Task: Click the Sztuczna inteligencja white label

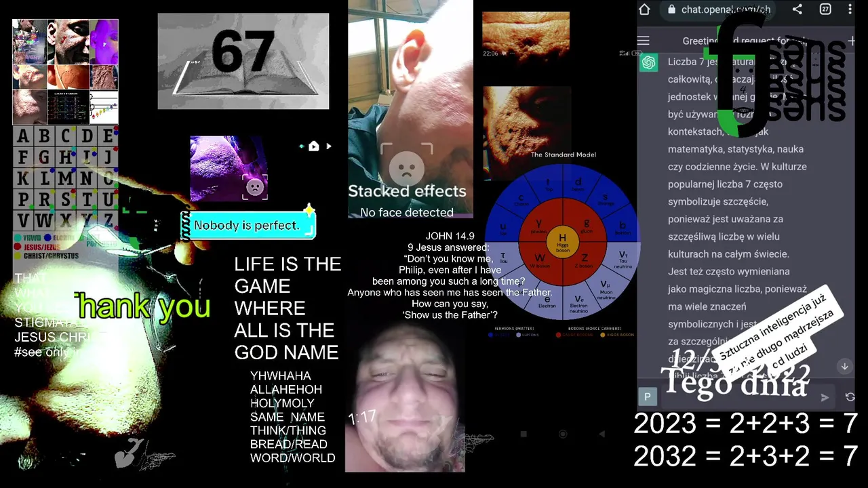Action: [x=777, y=333]
